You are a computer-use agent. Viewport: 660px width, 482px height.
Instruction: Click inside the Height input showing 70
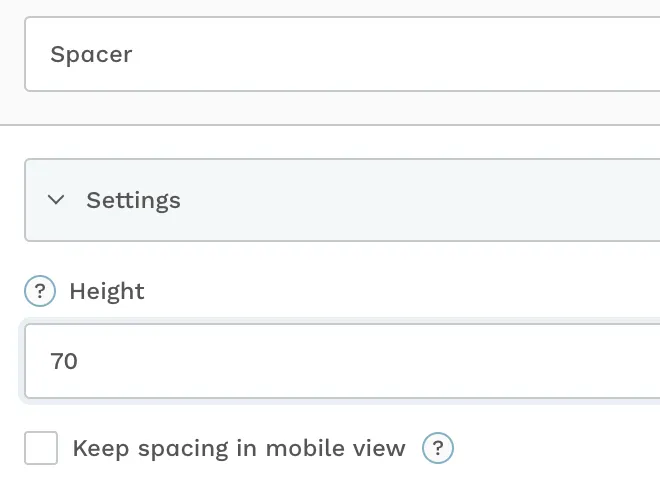click(342, 361)
